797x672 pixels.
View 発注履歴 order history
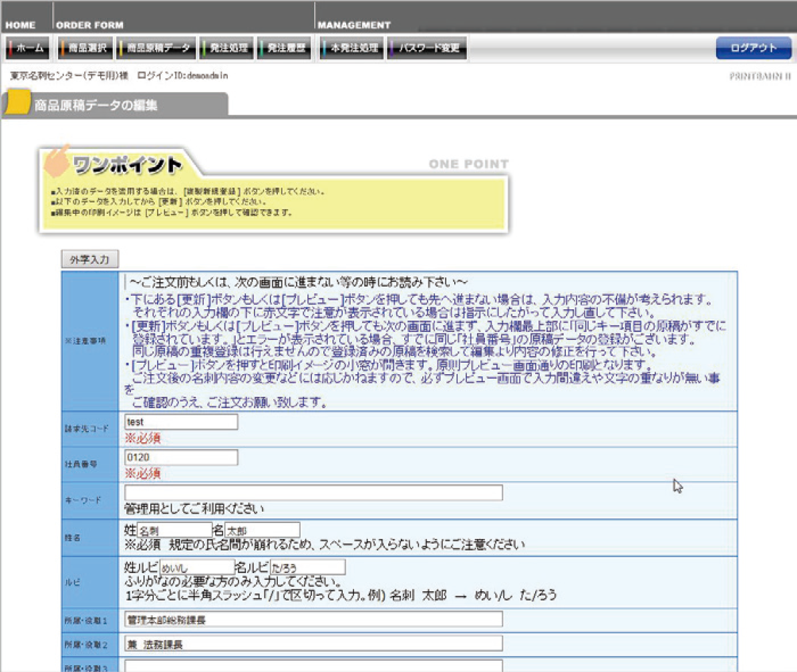[x=284, y=48]
